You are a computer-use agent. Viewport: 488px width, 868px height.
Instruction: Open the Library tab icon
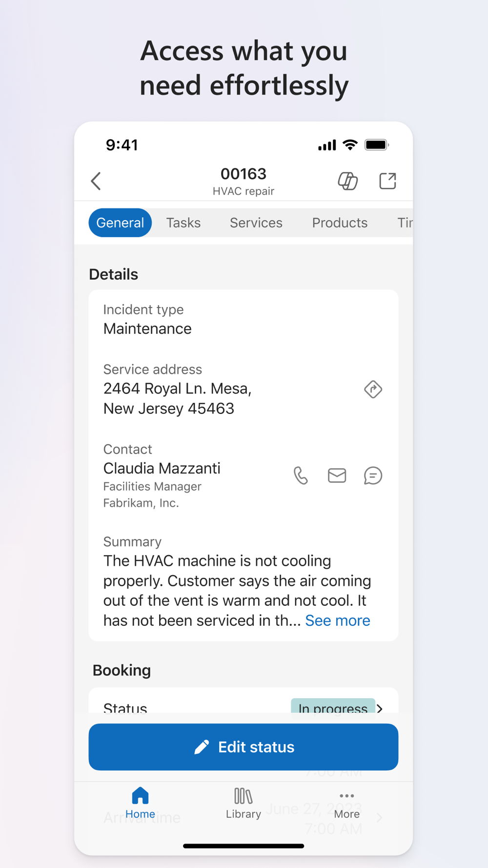244,796
